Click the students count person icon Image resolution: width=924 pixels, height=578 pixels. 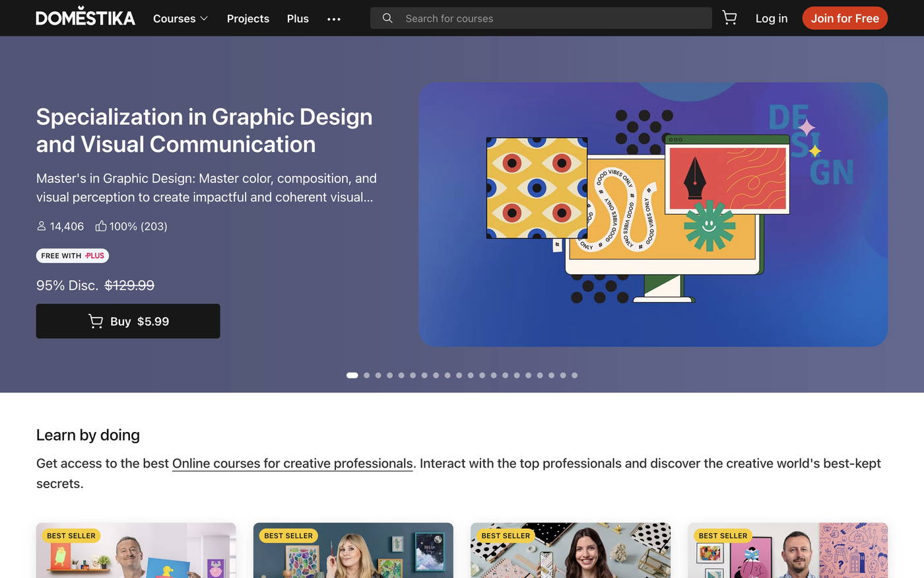tap(42, 227)
